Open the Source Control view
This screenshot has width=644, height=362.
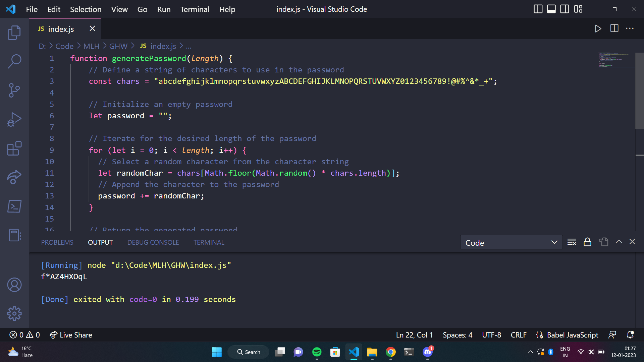click(14, 90)
